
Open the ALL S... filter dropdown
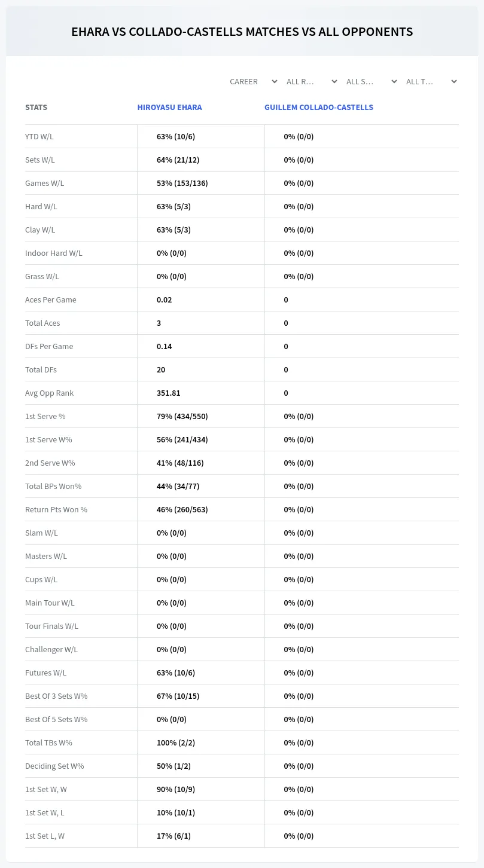pyautogui.click(x=372, y=81)
